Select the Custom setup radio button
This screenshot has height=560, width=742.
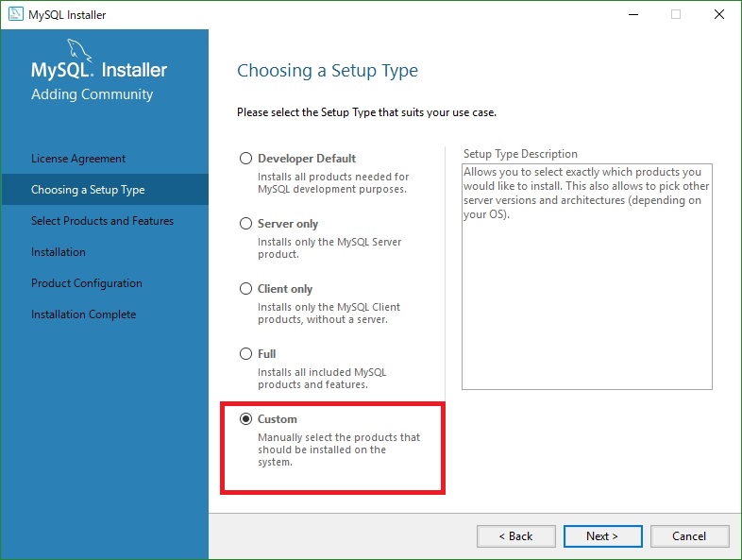coord(245,419)
